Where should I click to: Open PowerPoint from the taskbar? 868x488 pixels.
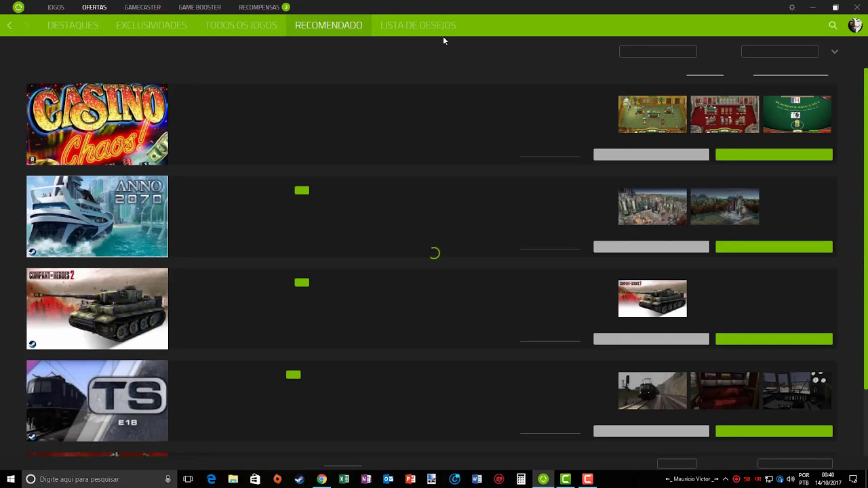pyautogui.click(x=410, y=479)
